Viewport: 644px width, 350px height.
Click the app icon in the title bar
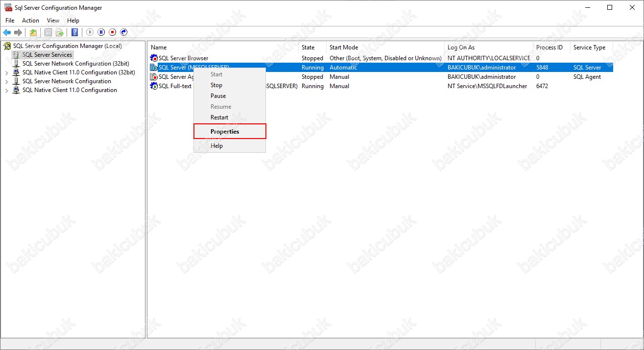coord(8,8)
